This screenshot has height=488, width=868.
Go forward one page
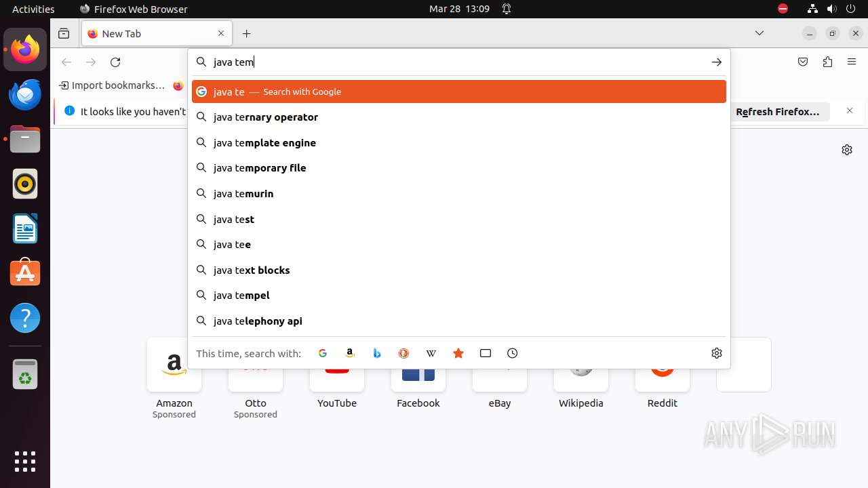pos(91,62)
